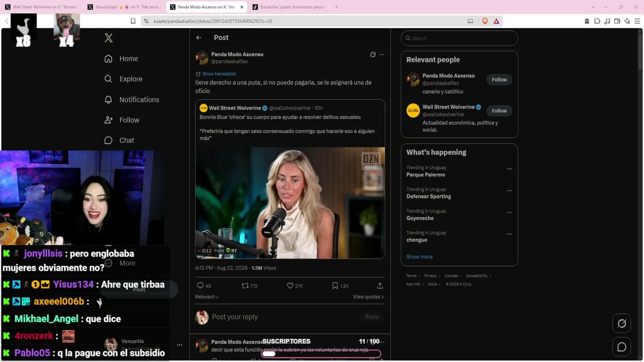Open more options for Parque Palermo trend
The width and height of the screenshot is (644, 362).
(509, 169)
